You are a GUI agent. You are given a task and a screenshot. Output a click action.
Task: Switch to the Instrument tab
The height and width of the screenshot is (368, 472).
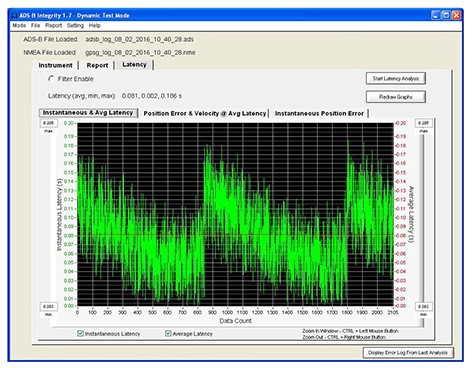55,65
